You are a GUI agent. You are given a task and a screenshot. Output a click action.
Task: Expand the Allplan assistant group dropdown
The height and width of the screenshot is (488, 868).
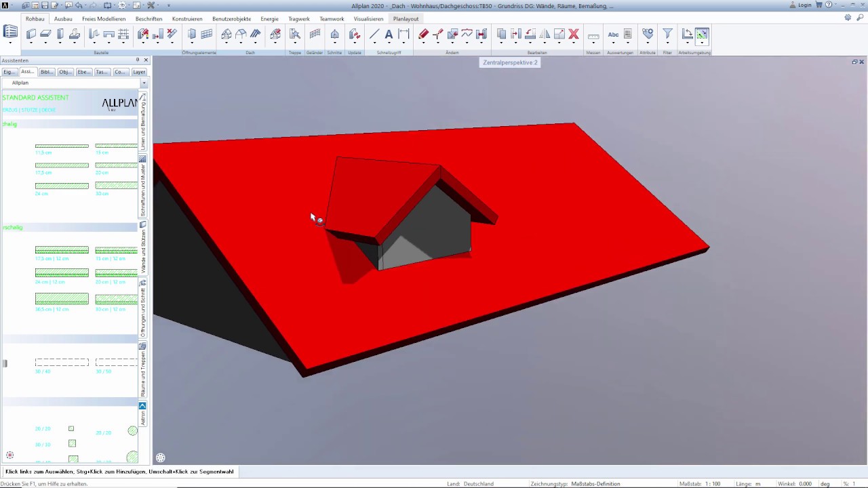click(143, 83)
